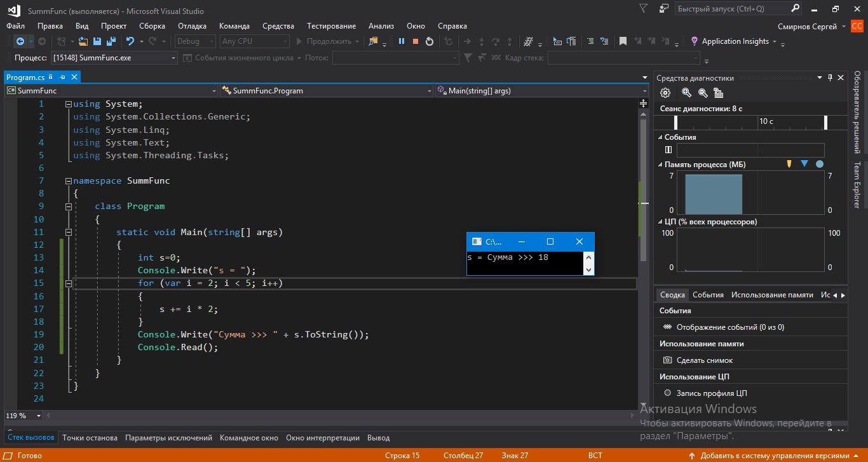
Task: Collapse the Main method code fold
Action: pos(69,232)
